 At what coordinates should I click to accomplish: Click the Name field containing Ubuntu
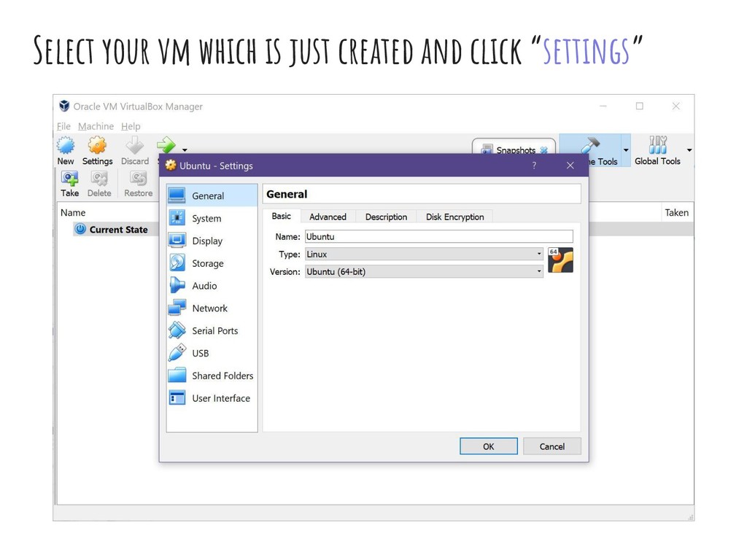(438, 237)
